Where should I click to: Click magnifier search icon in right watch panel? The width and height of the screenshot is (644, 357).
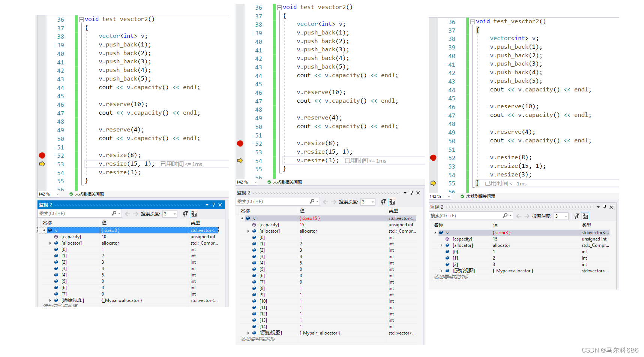tap(505, 215)
